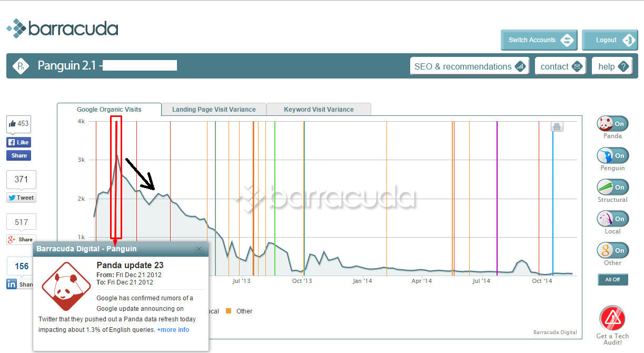Click the Barracuda logo
This screenshot has width=644, height=353.
pyautogui.click(x=62, y=28)
